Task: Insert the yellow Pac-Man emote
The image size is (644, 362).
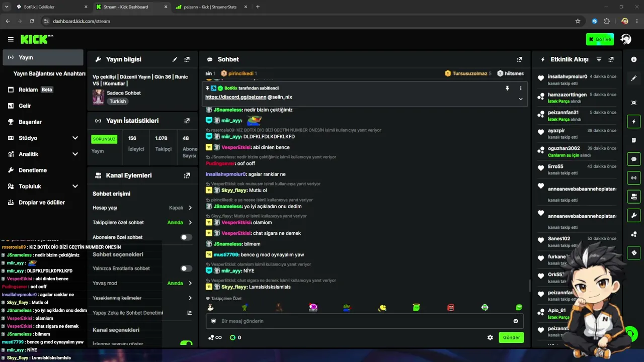Action: coord(382,307)
